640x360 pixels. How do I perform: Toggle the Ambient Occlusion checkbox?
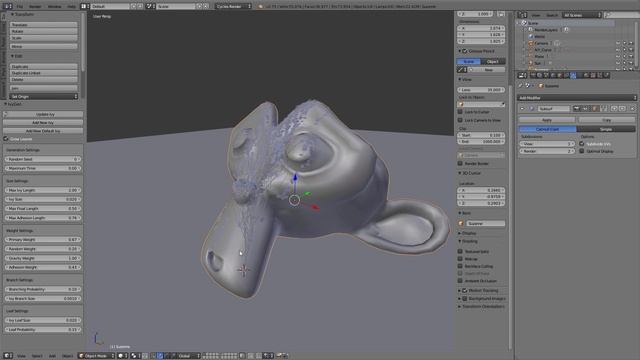click(460, 281)
